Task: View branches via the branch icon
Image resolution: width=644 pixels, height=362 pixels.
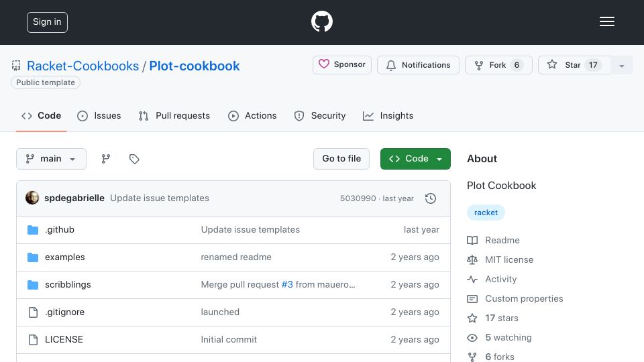Action: [x=106, y=159]
